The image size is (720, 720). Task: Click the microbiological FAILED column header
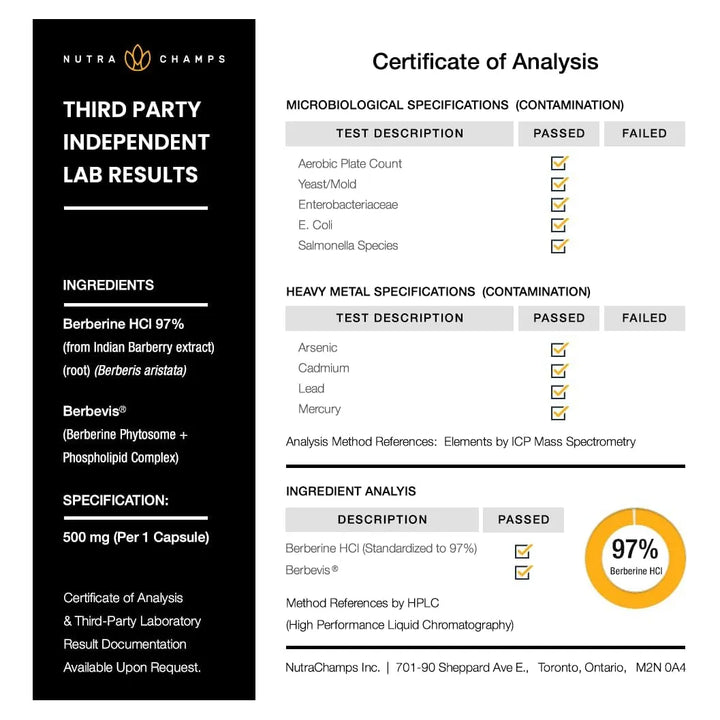pyautogui.click(x=644, y=134)
